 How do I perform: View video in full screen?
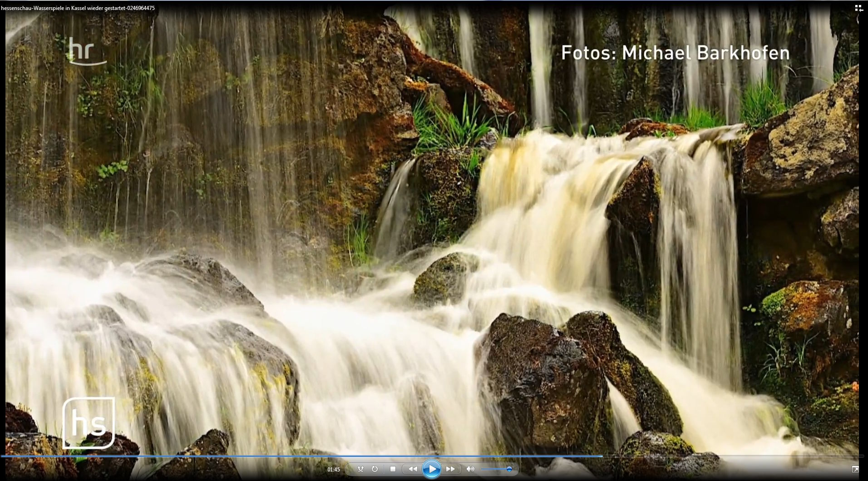pyautogui.click(x=855, y=469)
